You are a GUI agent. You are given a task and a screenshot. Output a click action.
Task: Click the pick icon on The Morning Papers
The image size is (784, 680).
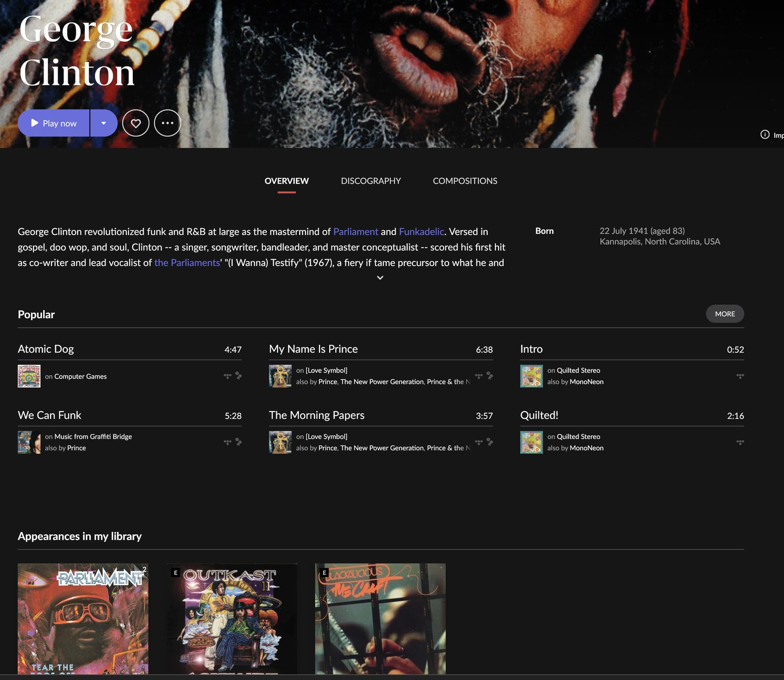point(490,442)
